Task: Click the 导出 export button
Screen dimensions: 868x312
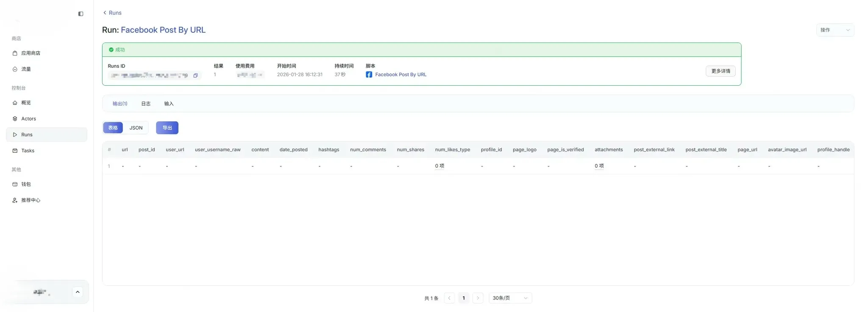Action: click(167, 128)
